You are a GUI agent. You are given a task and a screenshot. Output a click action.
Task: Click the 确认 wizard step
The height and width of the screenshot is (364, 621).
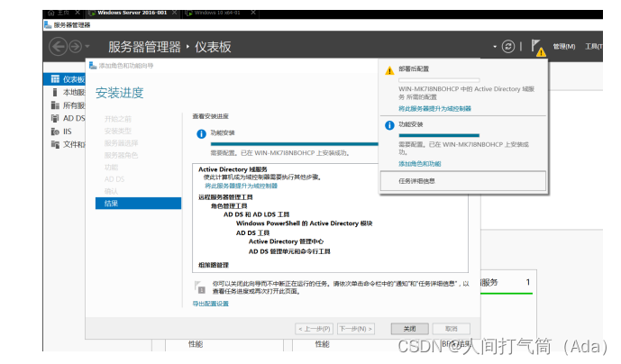(x=111, y=191)
